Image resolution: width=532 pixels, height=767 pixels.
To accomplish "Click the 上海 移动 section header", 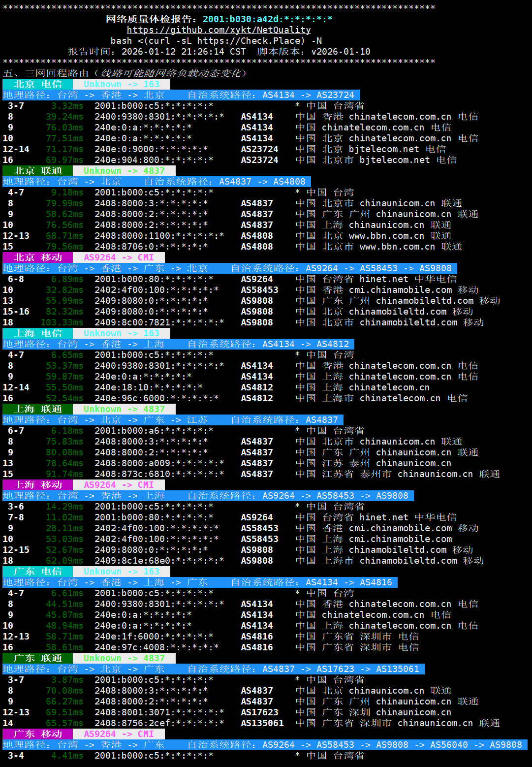I will coord(37,485).
